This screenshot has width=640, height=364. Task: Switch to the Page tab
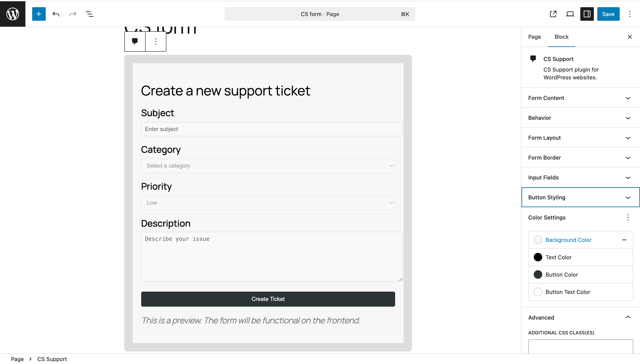[535, 37]
